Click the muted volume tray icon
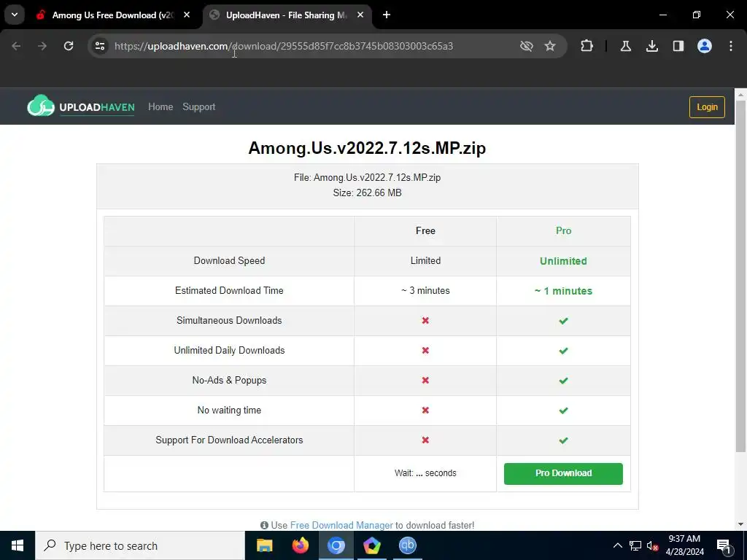Image resolution: width=747 pixels, height=560 pixels. tap(652, 546)
